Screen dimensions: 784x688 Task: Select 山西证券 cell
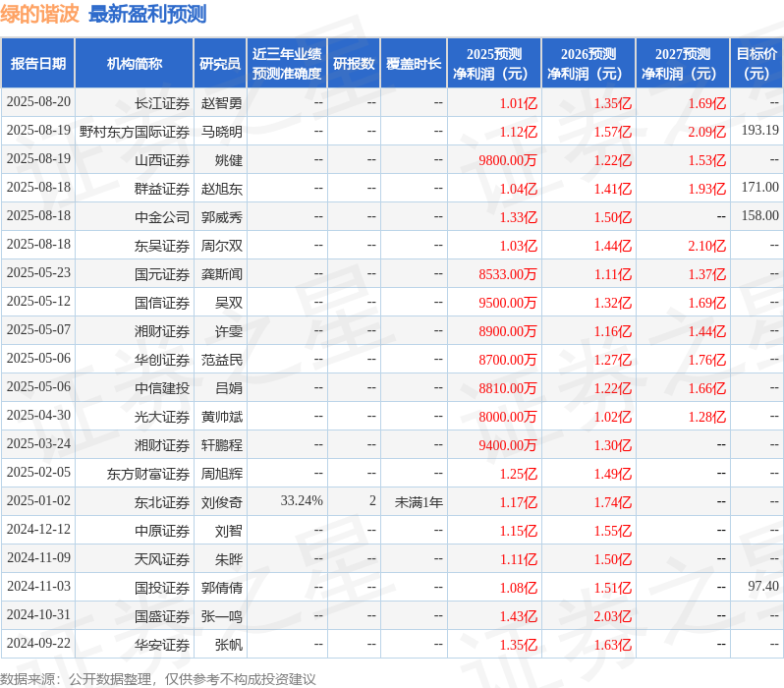pyautogui.click(x=162, y=160)
